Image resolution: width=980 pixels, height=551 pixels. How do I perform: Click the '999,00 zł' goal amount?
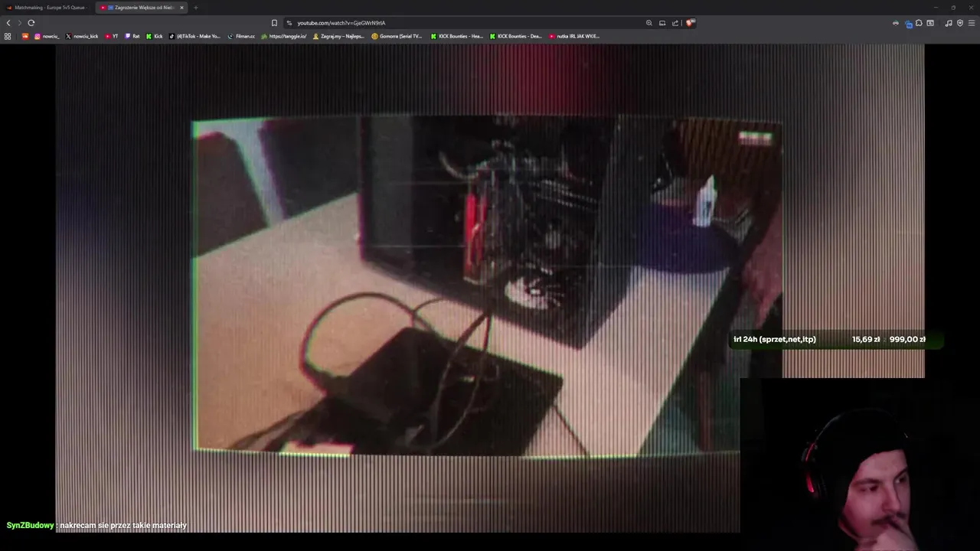coord(907,339)
